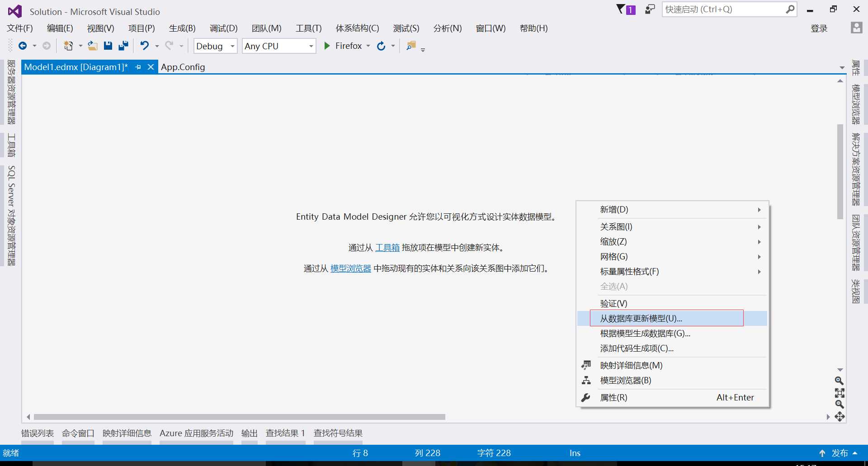Open the Azure 应用服务活动 tab
Image resolution: width=868 pixels, height=466 pixels.
tap(196, 433)
